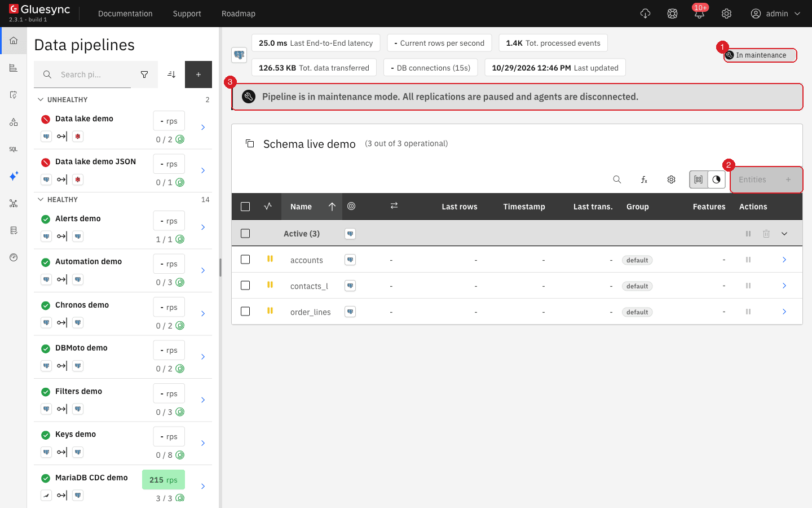
Task: Open the Support menu item
Action: click(187, 14)
